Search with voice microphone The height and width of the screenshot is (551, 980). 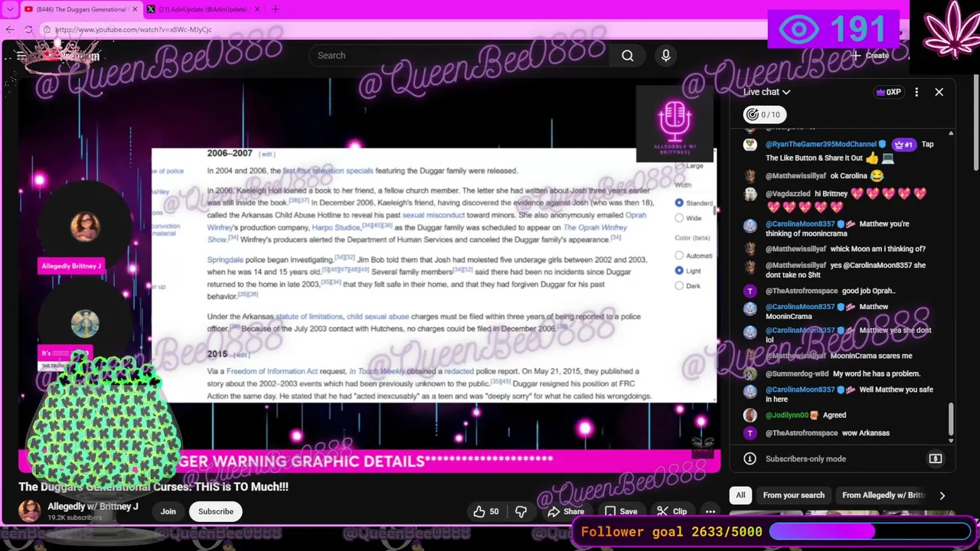pos(666,55)
